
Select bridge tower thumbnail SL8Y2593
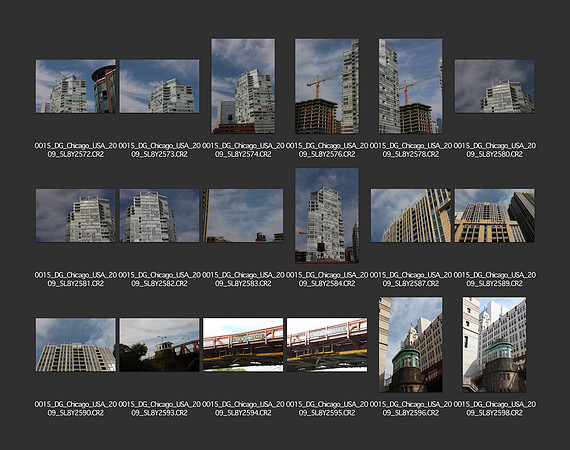(159, 345)
